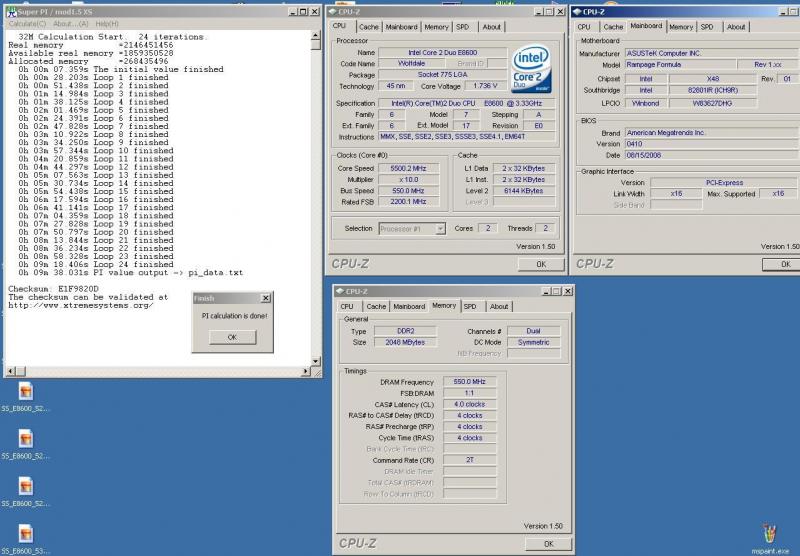Image resolution: width=800 pixels, height=556 pixels.
Task: Click the Core Speed value '5500.2 MHz'
Action: click(x=408, y=168)
